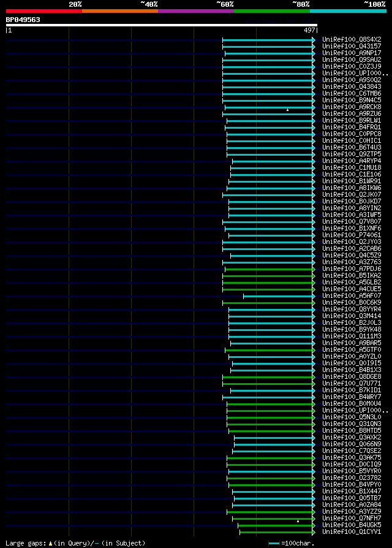Viewport: 392px width, 548px height.
Task: Select hit label UniRef100_A5AF07
Action: tap(352, 295)
